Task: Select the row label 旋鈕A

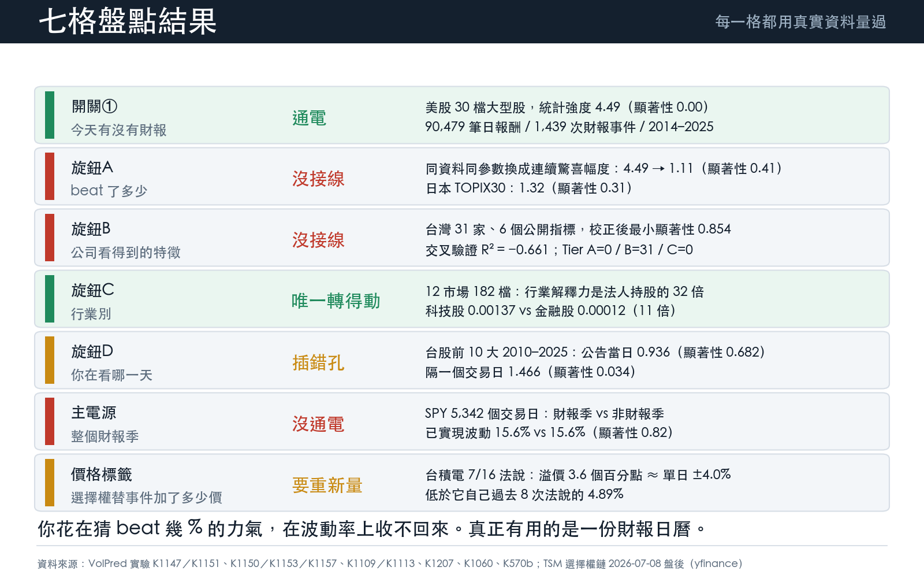Action: pyautogui.click(x=92, y=168)
